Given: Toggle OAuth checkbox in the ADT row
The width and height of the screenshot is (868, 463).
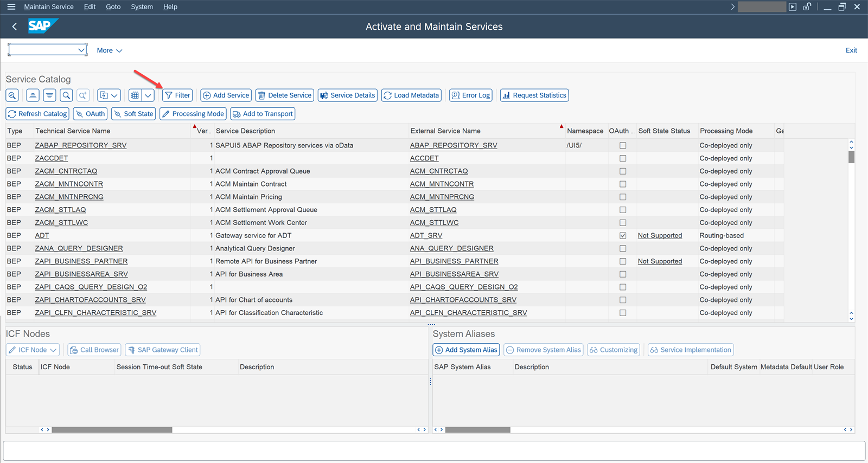Looking at the screenshot, I should pyautogui.click(x=623, y=235).
